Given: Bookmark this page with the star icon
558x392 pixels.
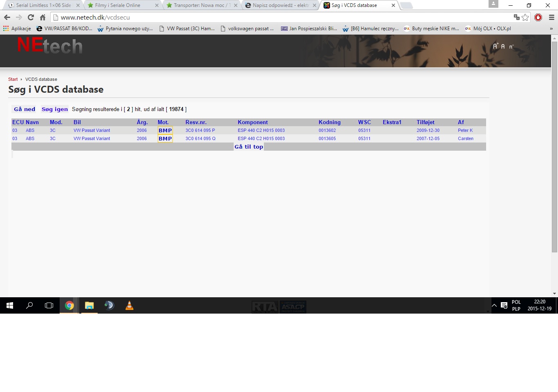Looking at the screenshot, I should click(x=525, y=17).
